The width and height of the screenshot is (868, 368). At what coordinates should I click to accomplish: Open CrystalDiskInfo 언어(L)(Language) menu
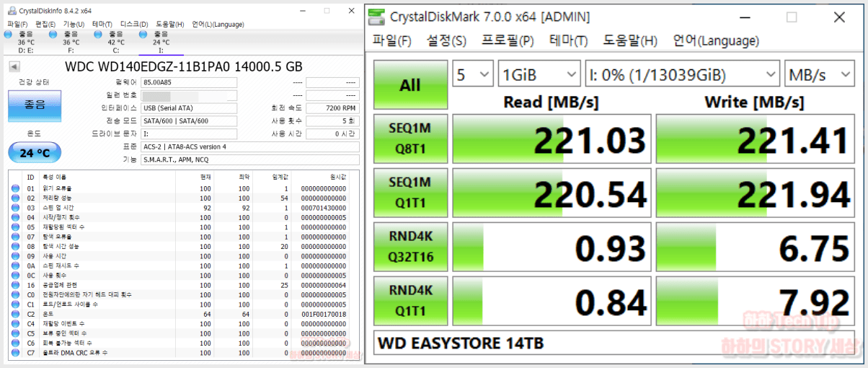[218, 24]
